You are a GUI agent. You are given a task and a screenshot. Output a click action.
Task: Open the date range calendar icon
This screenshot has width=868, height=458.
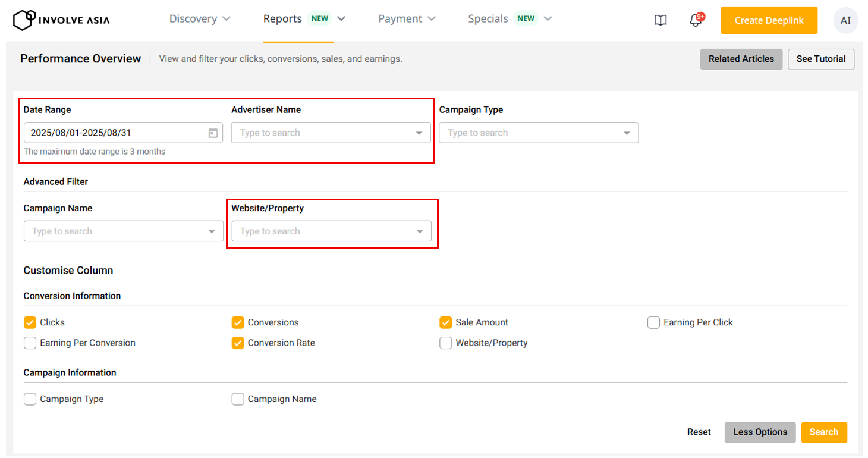coord(213,133)
